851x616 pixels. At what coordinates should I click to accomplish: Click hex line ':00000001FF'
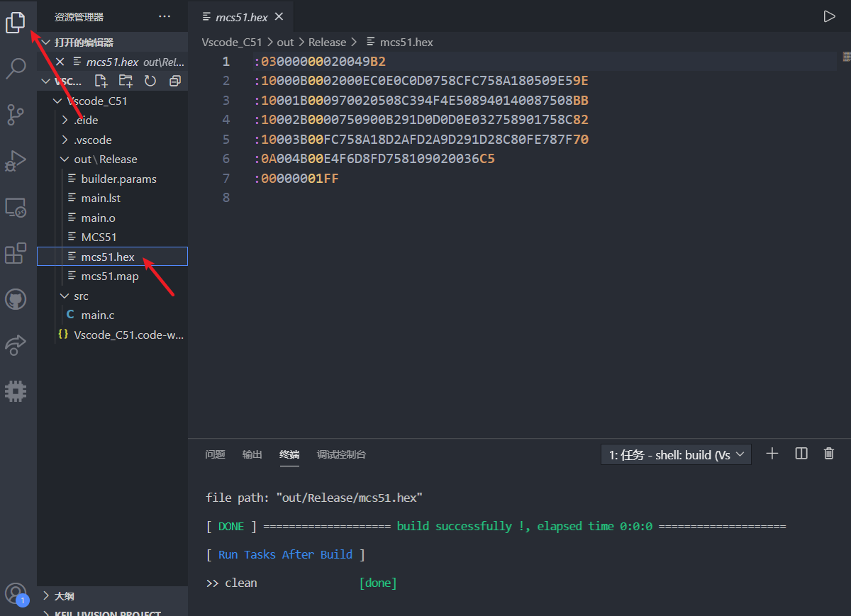296,179
